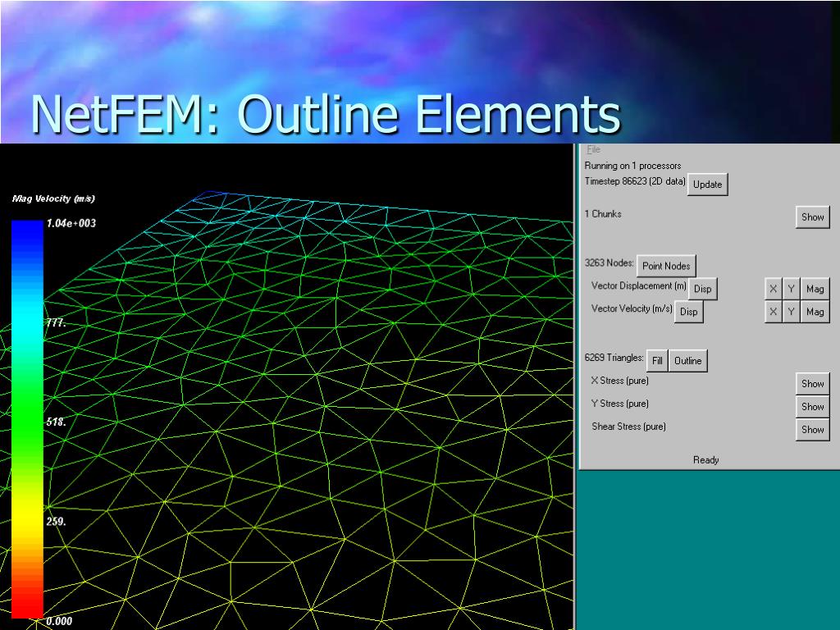
Task: Apply Disp for Vector Velocity
Action: click(688, 311)
